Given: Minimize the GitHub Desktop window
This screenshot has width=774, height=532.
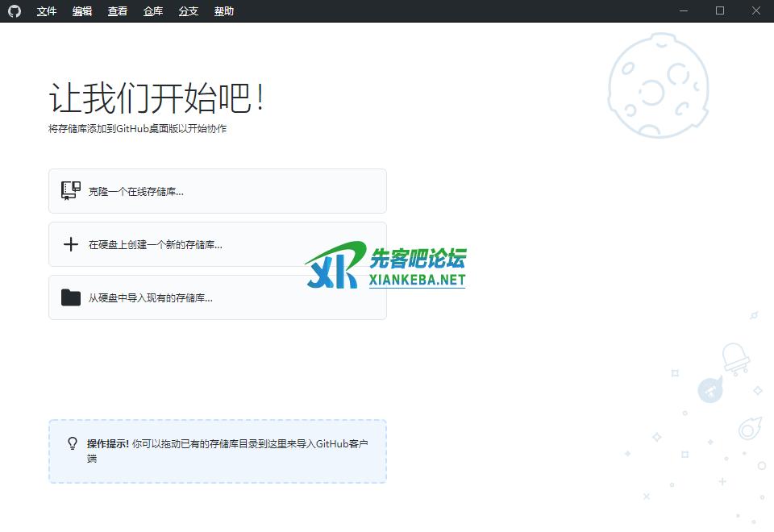Looking at the screenshot, I should point(684,11).
